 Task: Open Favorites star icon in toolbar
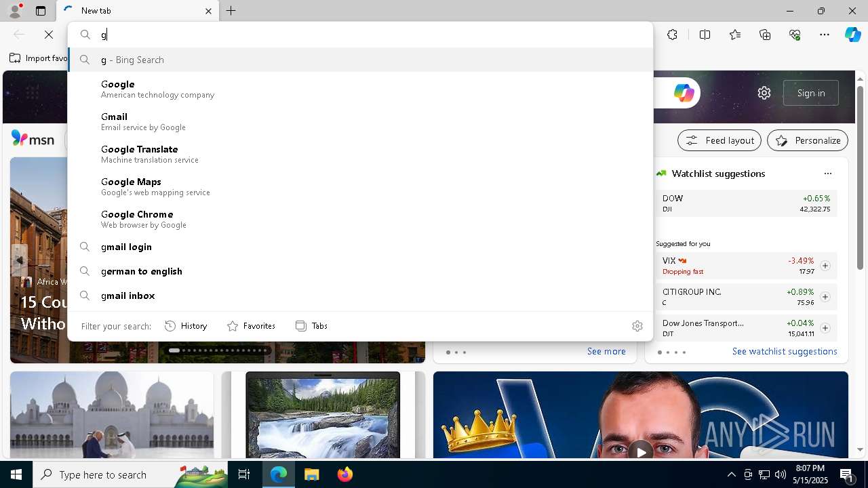[735, 35]
